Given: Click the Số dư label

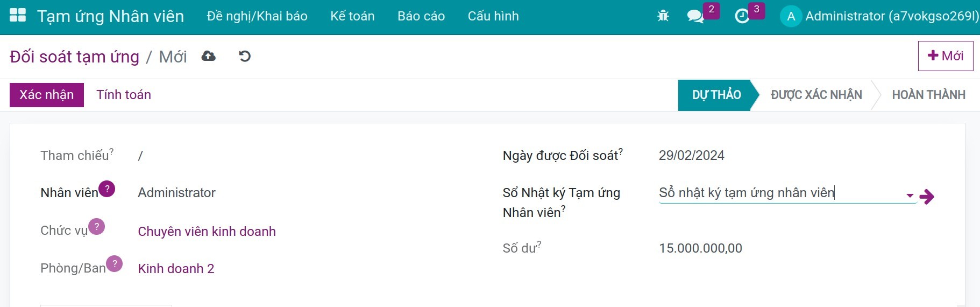Looking at the screenshot, I should 520,248.
